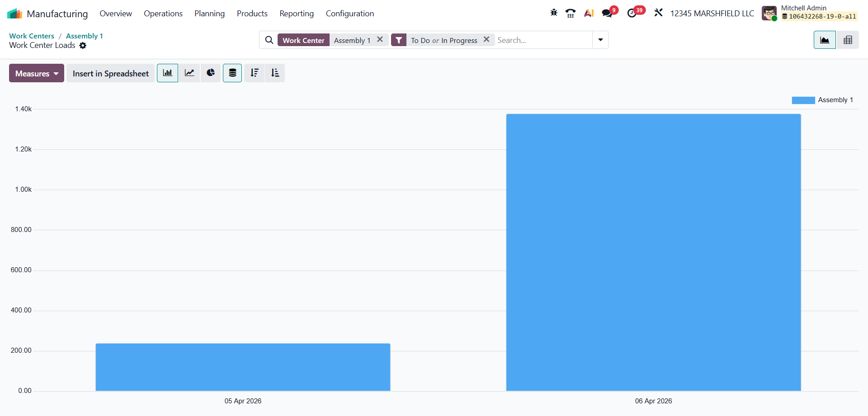Open conversations messages icon
The height and width of the screenshot is (416, 868).
coord(607,13)
